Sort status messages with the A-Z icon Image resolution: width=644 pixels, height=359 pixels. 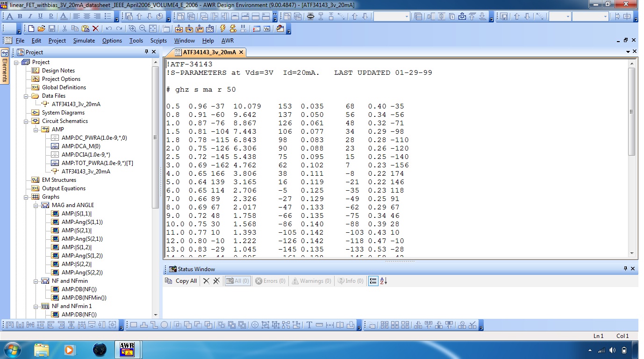tap(384, 281)
